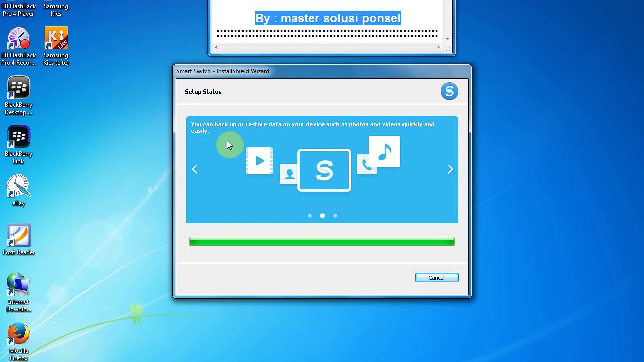Click the backup and restore description text
This screenshot has height=362, width=644.
point(312,127)
